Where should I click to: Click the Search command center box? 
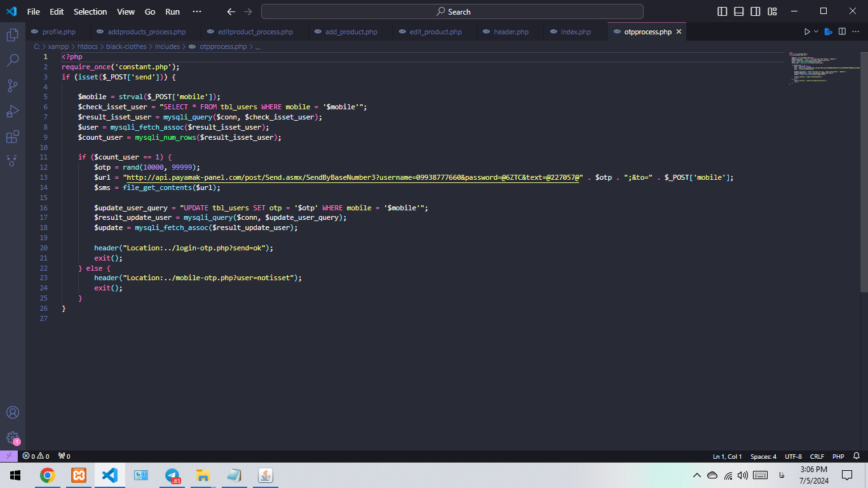pos(452,11)
